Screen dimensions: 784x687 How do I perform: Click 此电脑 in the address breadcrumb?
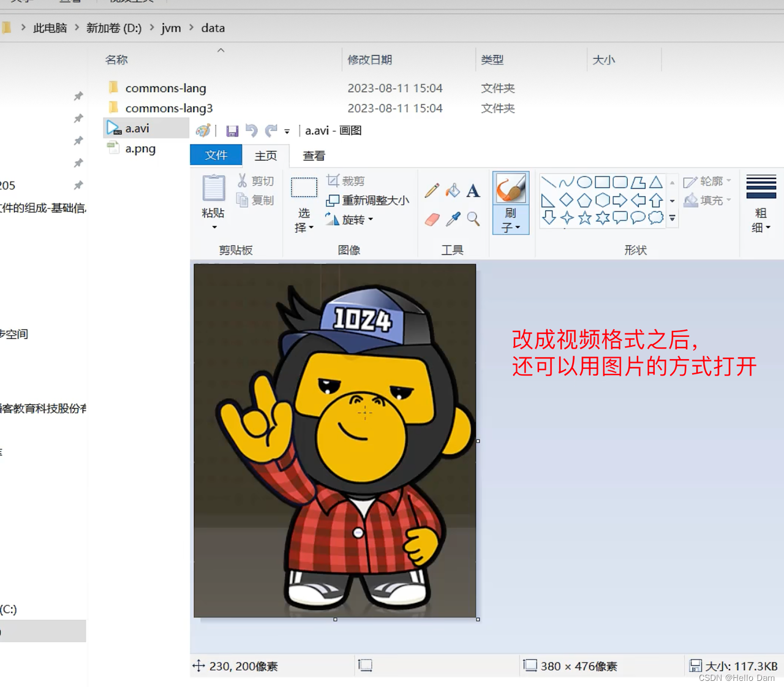[x=50, y=28]
